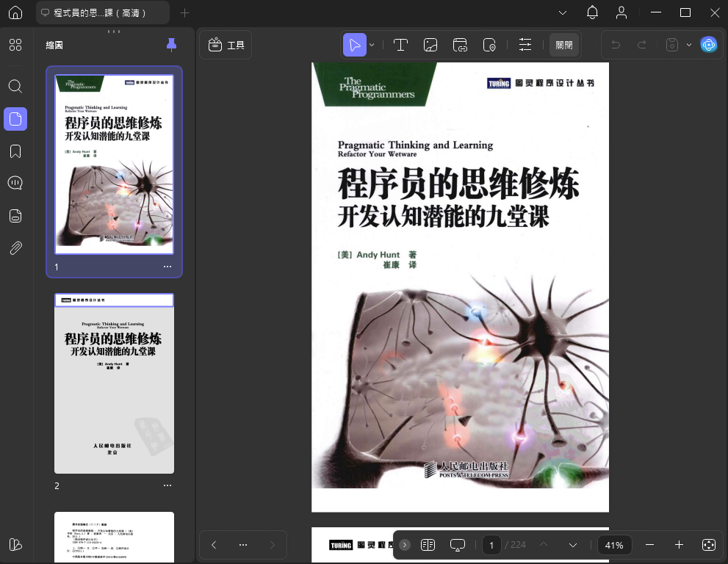Select the 程式員的思維修炼 document tab
This screenshot has width=728, height=564.
101,12
